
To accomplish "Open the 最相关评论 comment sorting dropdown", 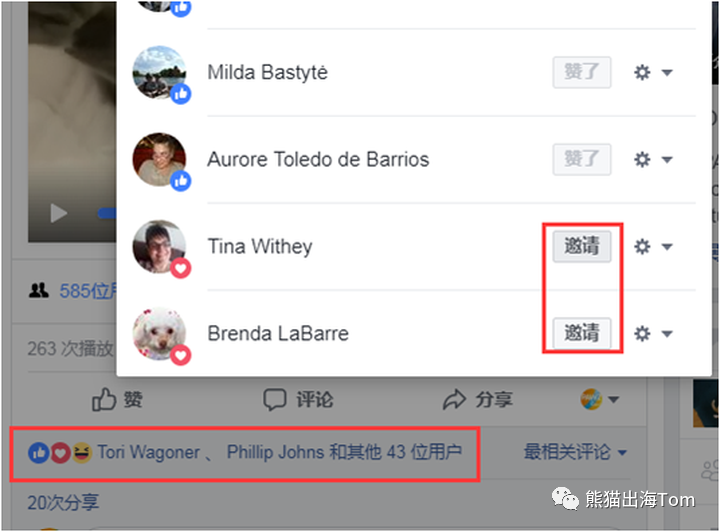I will [575, 452].
